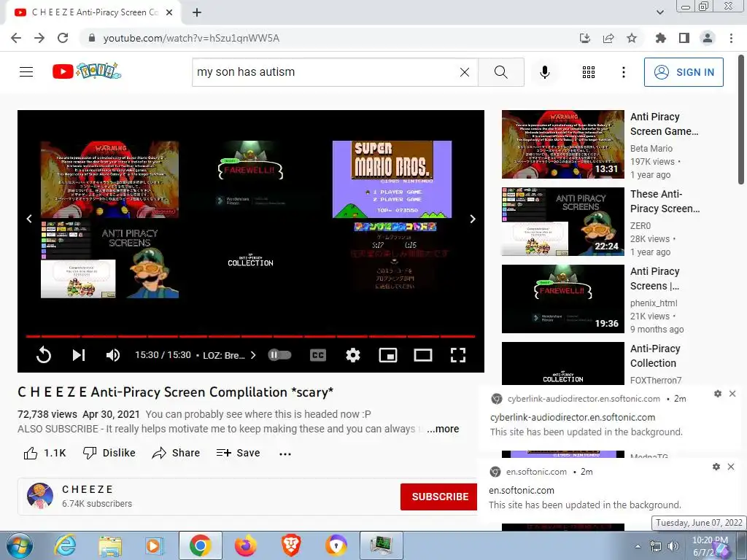Dismiss the en.softonic.com notification
This screenshot has height=560, width=747.
tap(731, 467)
